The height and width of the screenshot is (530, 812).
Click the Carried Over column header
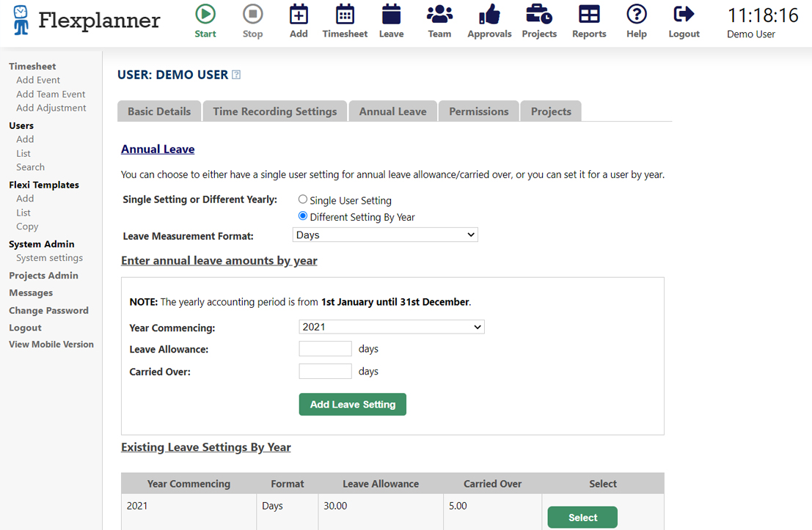pos(492,483)
